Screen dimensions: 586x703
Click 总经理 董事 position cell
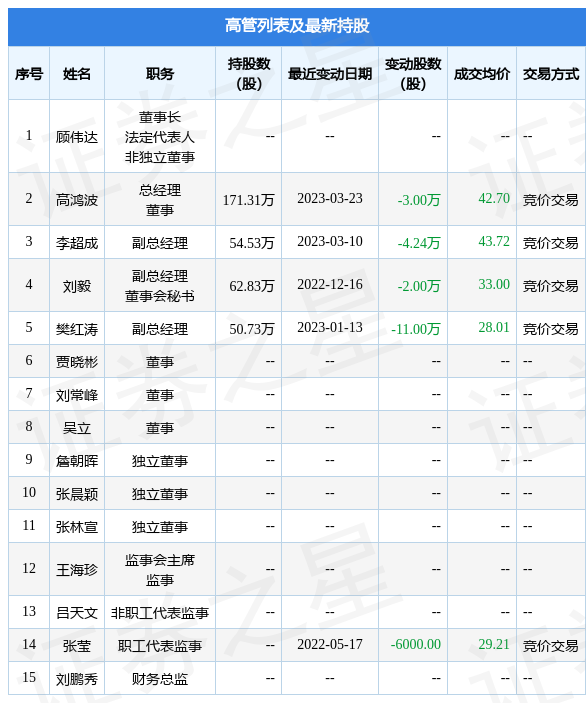pyautogui.click(x=160, y=200)
